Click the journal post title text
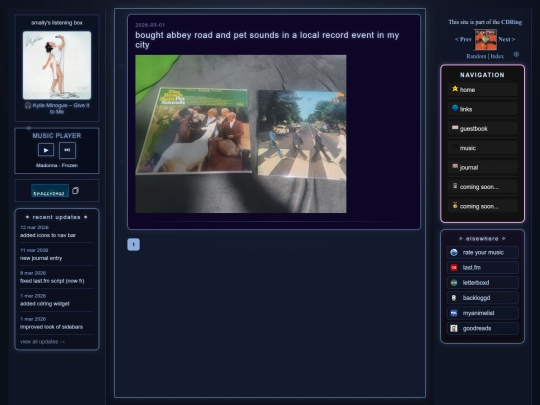The width and height of the screenshot is (540, 405). point(267,40)
